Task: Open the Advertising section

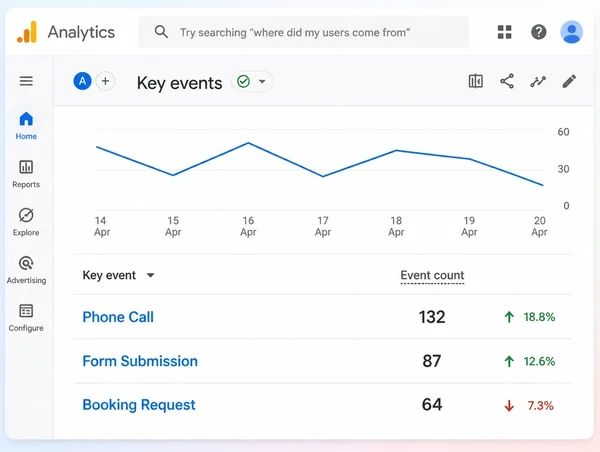Action: pos(26,270)
